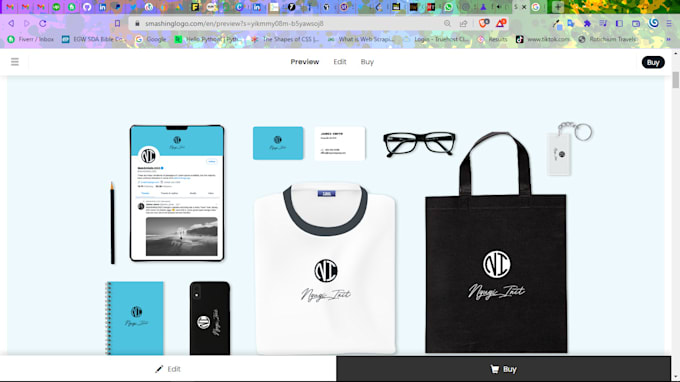Open the What is Web Scraping bookmark

(x=361, y=39)
